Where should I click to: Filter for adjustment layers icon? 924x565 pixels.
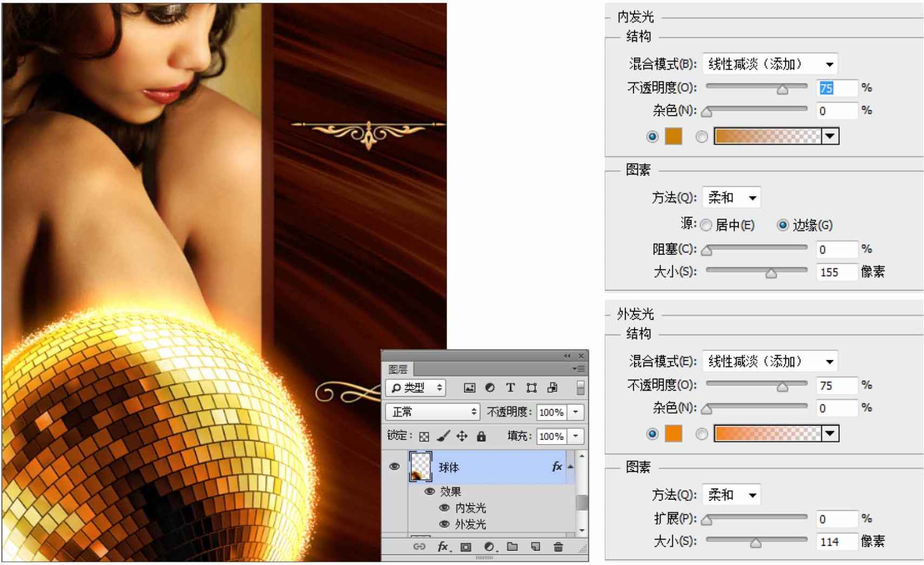coord(490,387)
